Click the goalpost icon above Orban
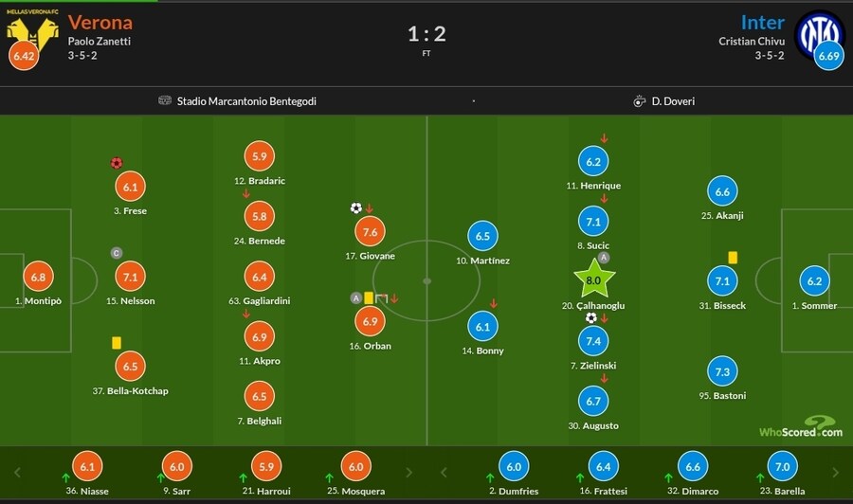 coord(382,298)
